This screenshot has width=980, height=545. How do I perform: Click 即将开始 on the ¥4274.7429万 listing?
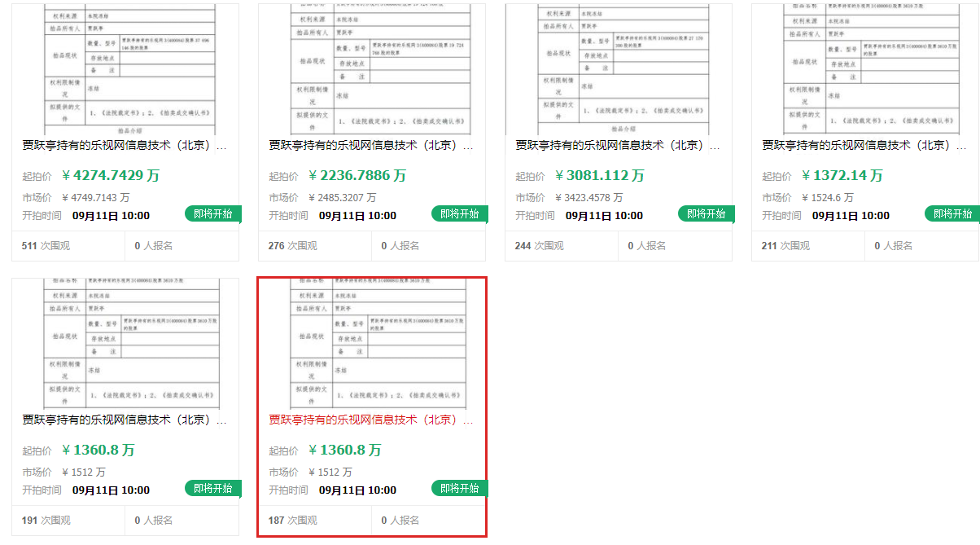pos(213,214)
